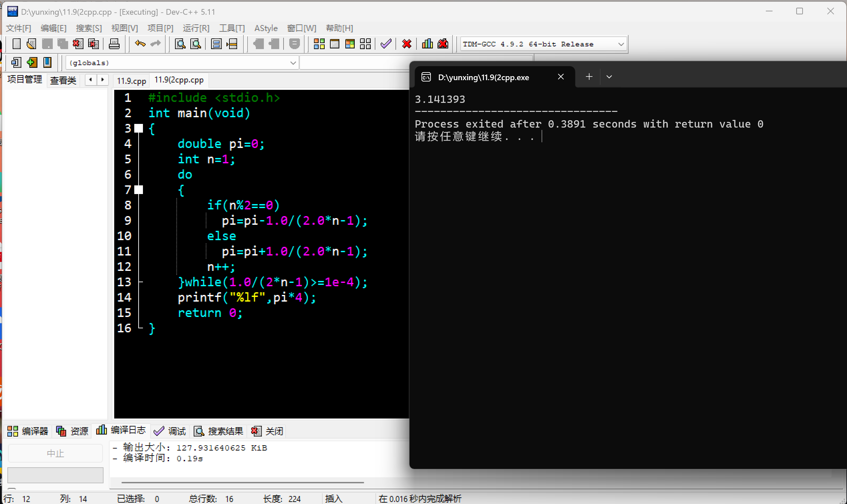Image resolution: width=847 pixels, height=504 pixels.
Task: Open the terminal new-tab dropdown chevron
Action: point(609,77)
